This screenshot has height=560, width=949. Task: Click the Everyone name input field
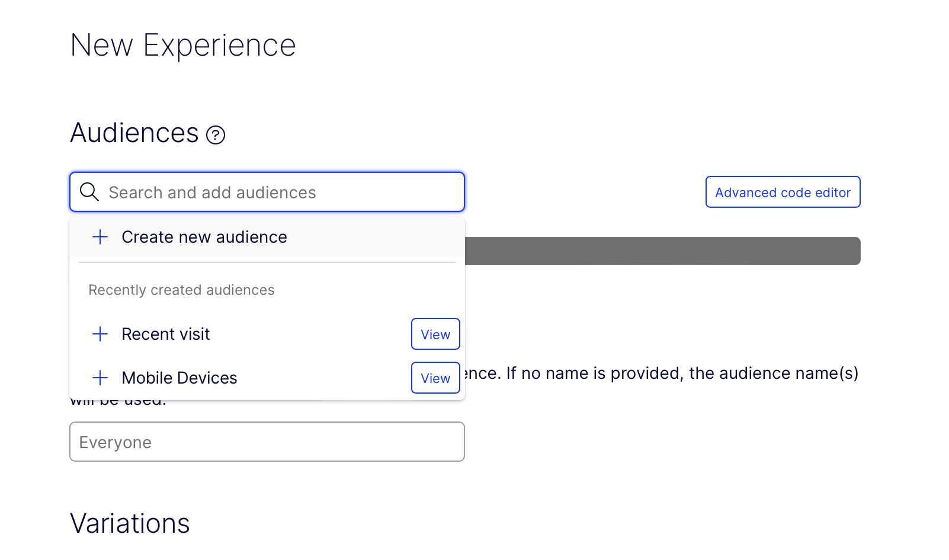click(267, 442)
